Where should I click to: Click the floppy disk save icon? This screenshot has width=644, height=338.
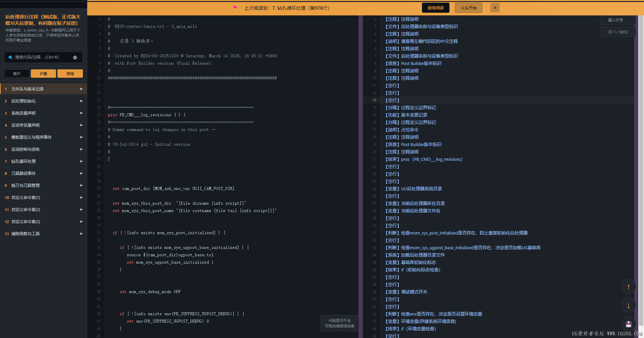coord(628,324)
